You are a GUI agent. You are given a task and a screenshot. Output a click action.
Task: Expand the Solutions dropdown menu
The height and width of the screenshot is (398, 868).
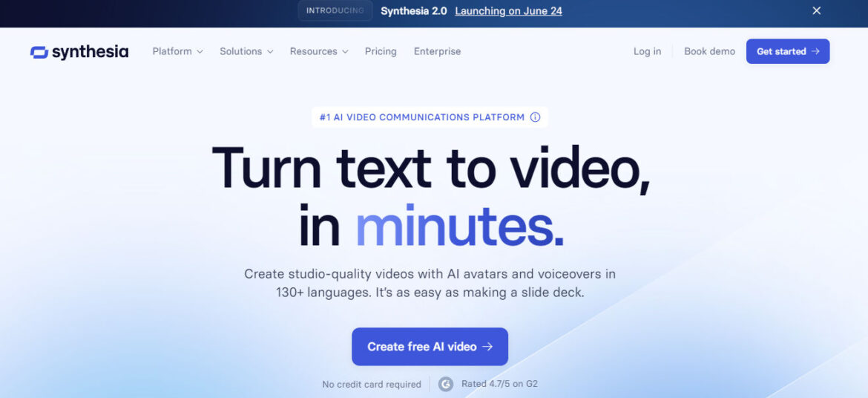pos(246,51)
